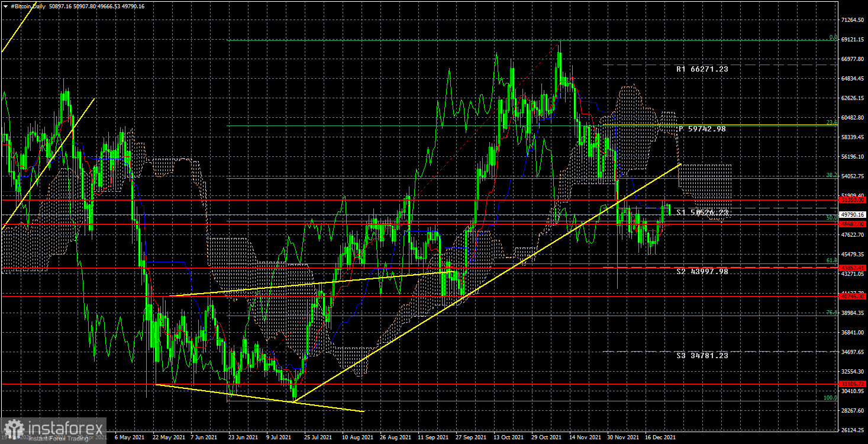Click the 69121.15 price axis label

[x=853, y=39]
